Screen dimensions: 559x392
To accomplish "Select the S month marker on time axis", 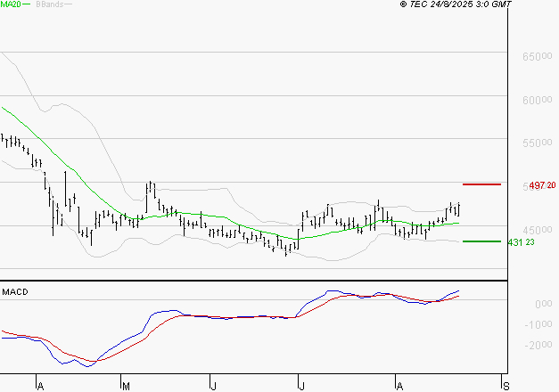I will coord(507,386).
